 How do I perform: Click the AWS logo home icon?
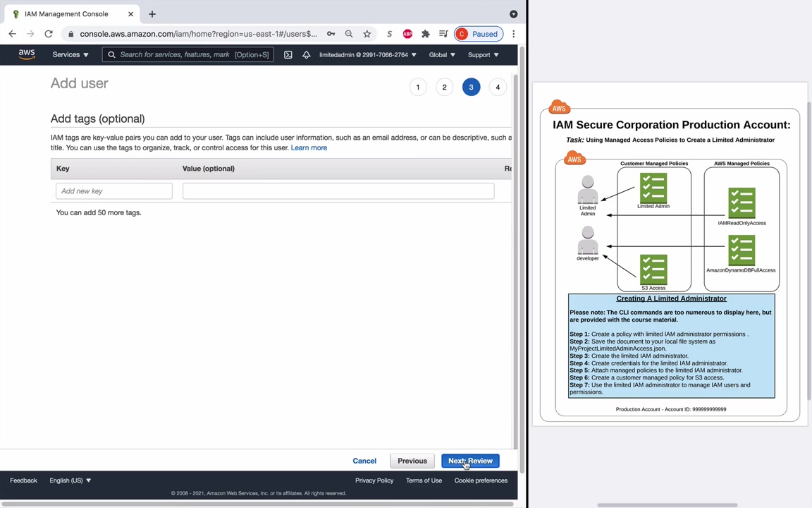point(27,54)
